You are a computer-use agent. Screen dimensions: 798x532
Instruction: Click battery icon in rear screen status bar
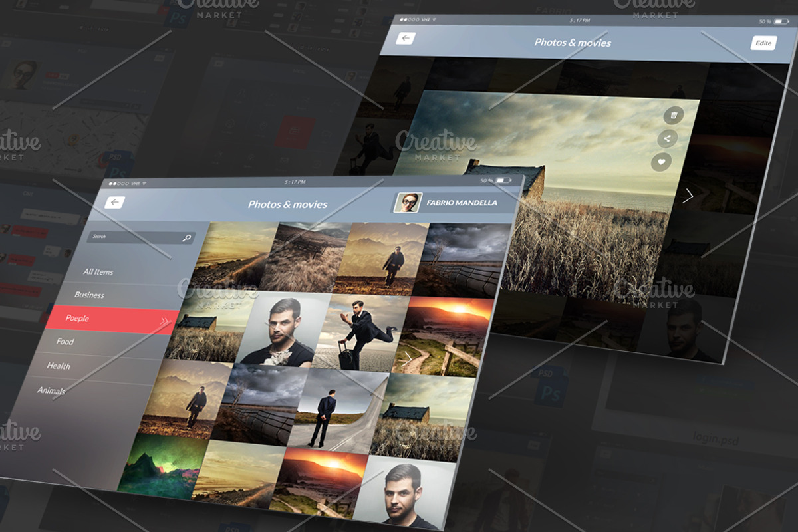(x=781, y=22)
